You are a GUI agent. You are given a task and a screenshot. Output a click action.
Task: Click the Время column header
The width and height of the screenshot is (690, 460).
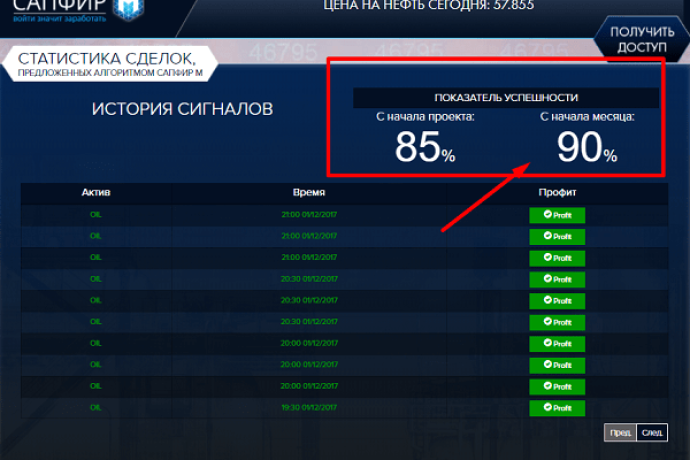(309, 192)
